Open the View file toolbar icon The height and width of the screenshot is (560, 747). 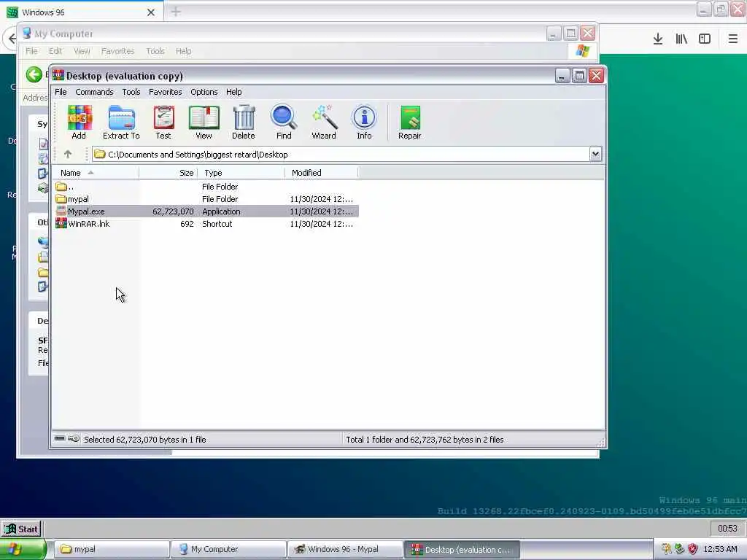tap(204, 122)
